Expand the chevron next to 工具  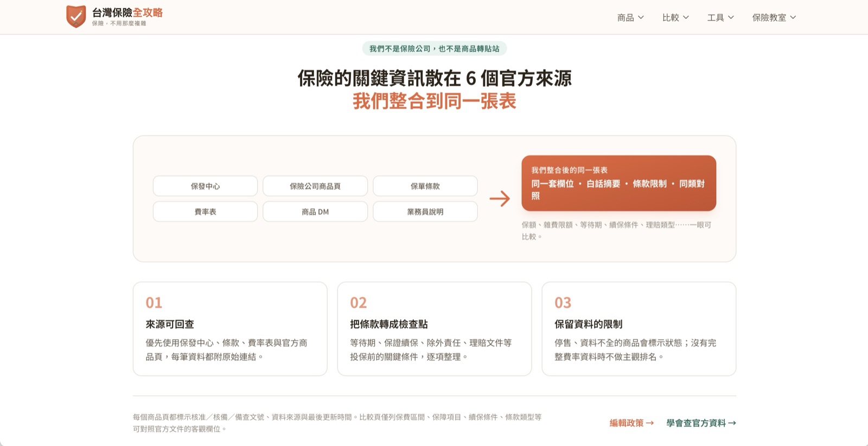pyautogui.click(x=731, y=17)
